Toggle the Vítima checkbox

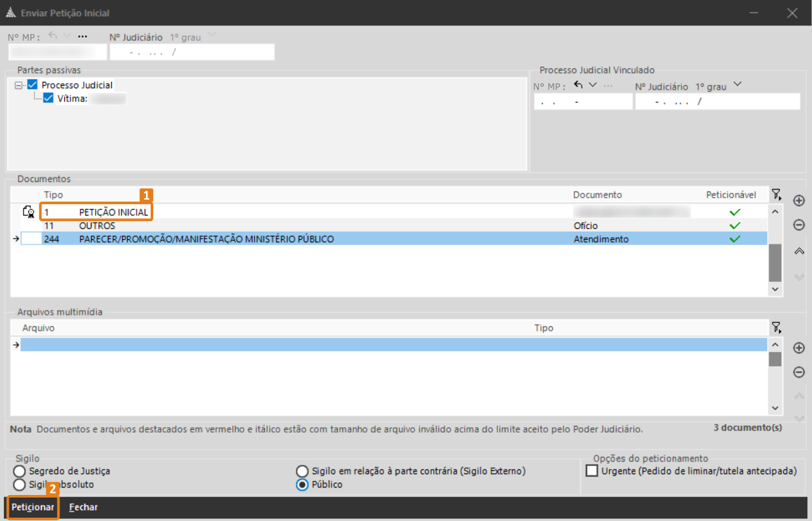[48, 98]
